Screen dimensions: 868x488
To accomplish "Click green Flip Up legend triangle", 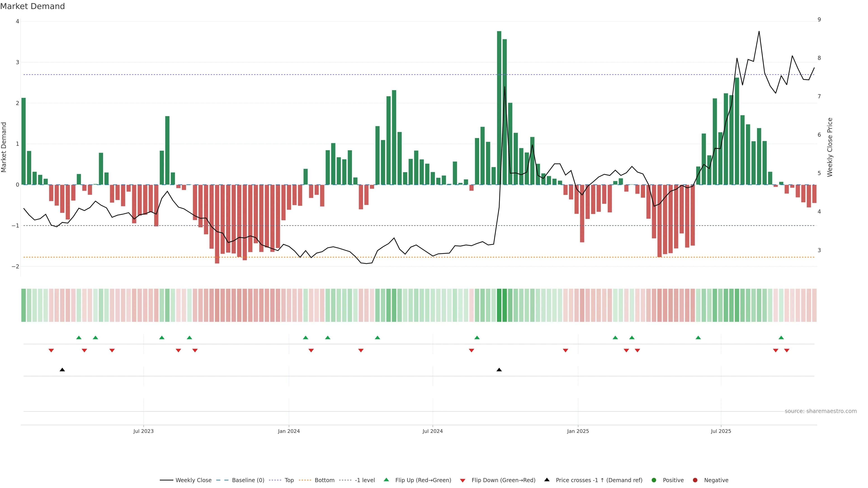I will [387, 480].
